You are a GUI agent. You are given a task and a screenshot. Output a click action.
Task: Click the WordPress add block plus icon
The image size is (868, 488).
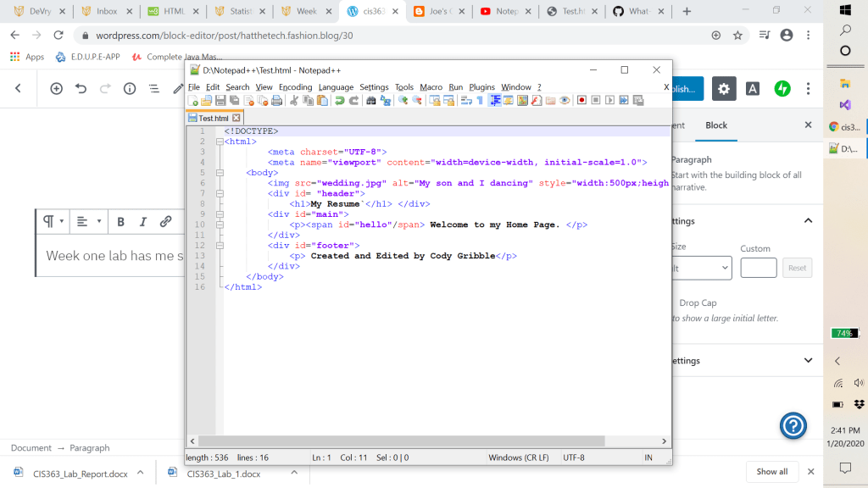[x=56, y=88]
